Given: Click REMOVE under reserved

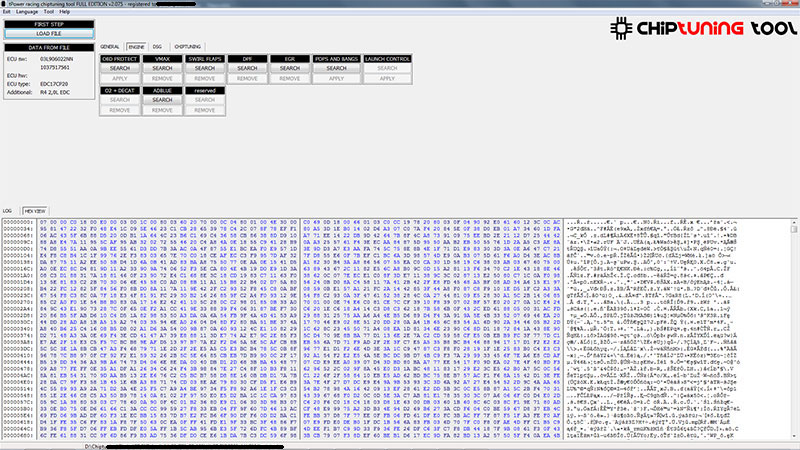Looking at the screenshot, I should (x=205, y=111).
